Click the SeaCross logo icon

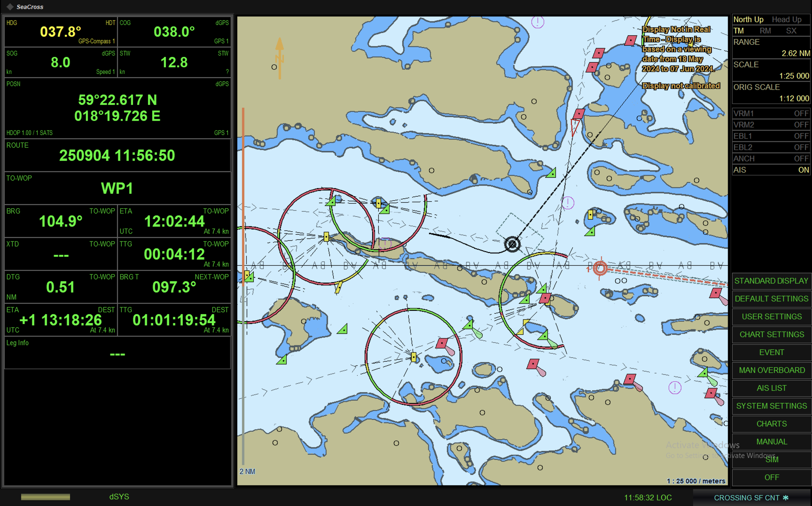(x=10, y=7)
